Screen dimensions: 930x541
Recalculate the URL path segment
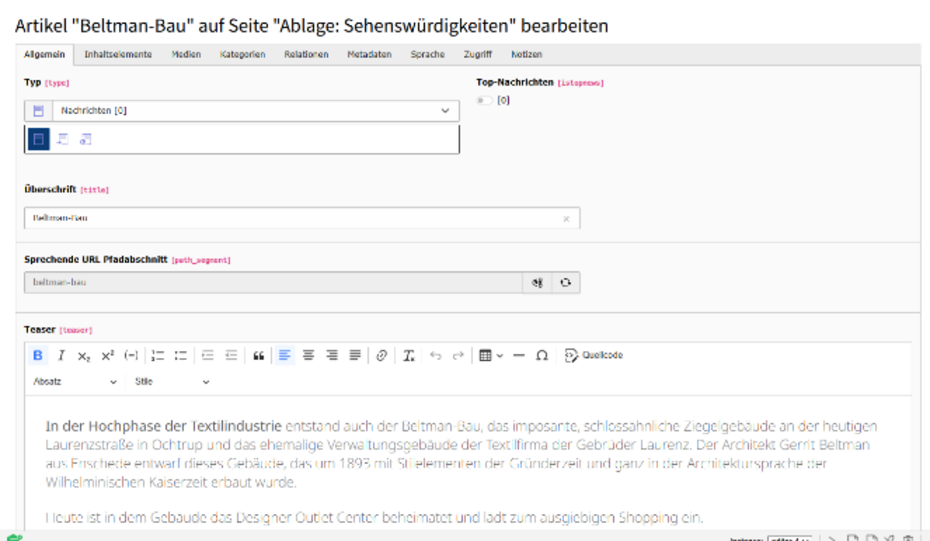566,283
